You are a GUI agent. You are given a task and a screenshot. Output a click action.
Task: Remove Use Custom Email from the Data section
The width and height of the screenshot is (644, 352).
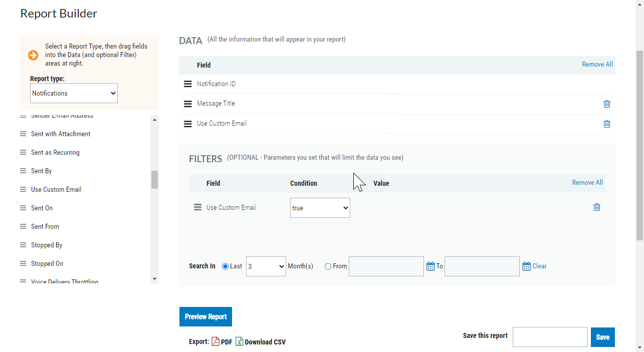click(x=607, y=124)
